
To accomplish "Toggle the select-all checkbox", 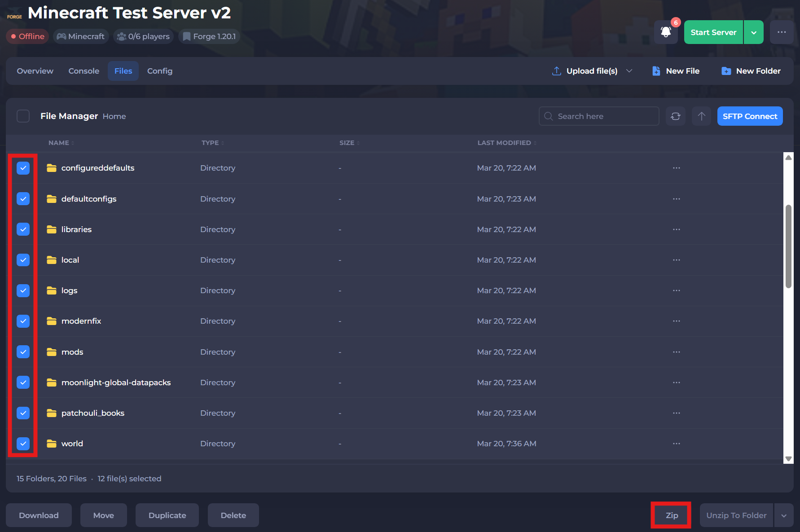I will pos(23,116).
